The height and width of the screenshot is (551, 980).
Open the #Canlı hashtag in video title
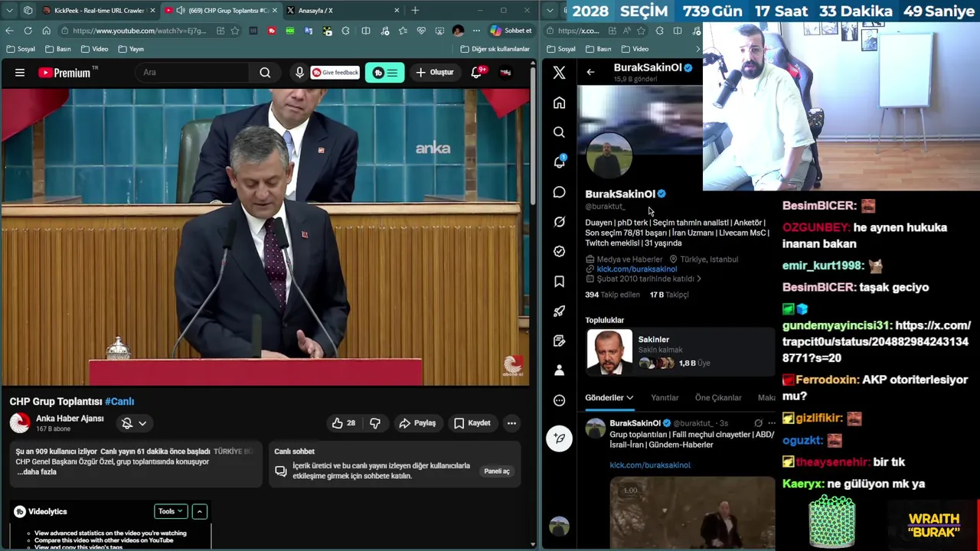click(x=119, y=401)
